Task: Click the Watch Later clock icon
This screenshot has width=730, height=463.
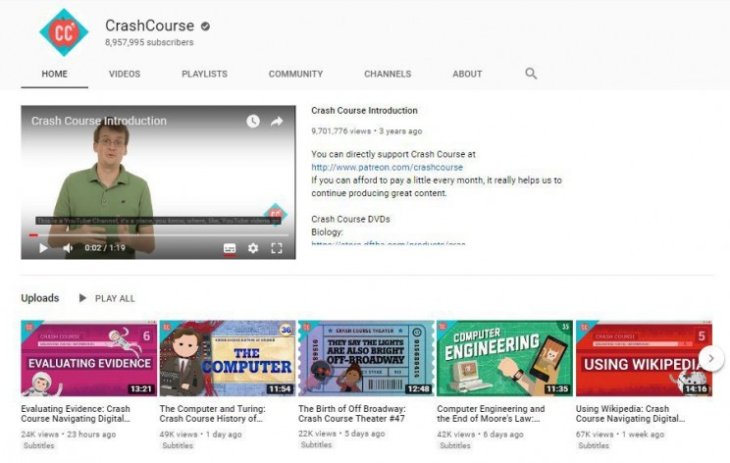Action: click(x=253, y=121)
